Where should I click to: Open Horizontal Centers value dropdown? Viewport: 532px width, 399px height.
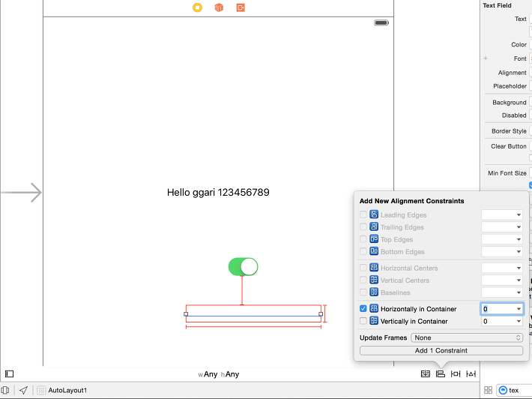(x=519, y=268)
